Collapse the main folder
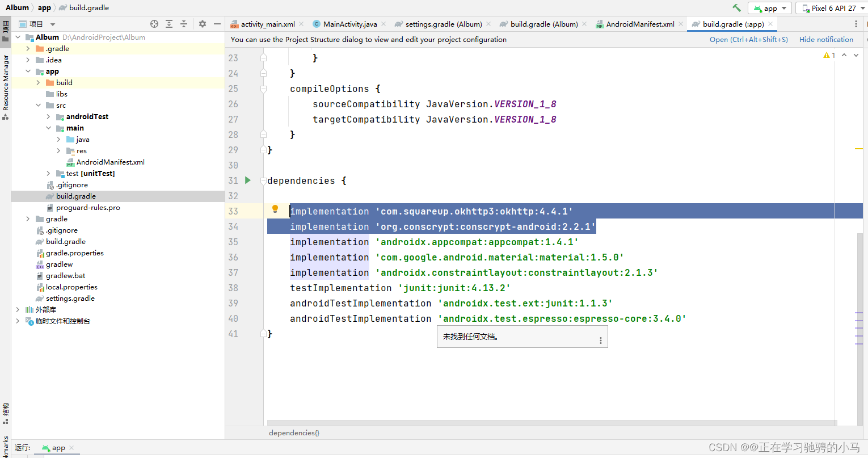Viewport: 868px width, 458px height. click(x=48, y=128)
